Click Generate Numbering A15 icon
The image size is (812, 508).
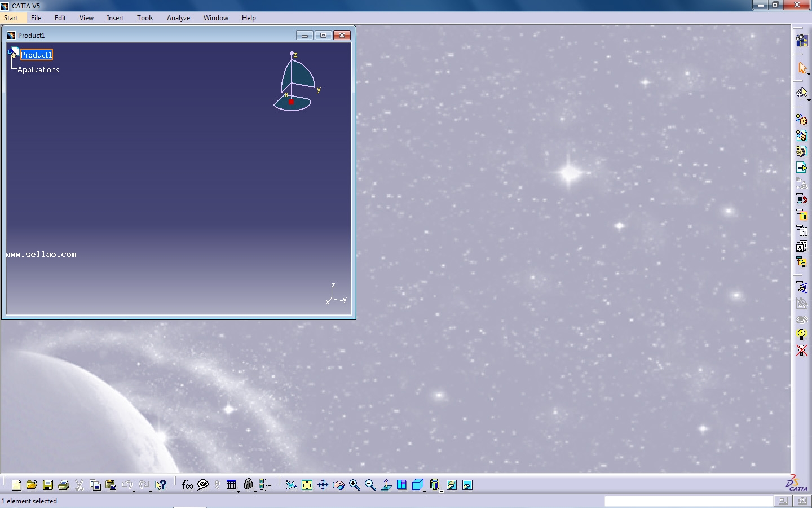click(x=802, y=246)
